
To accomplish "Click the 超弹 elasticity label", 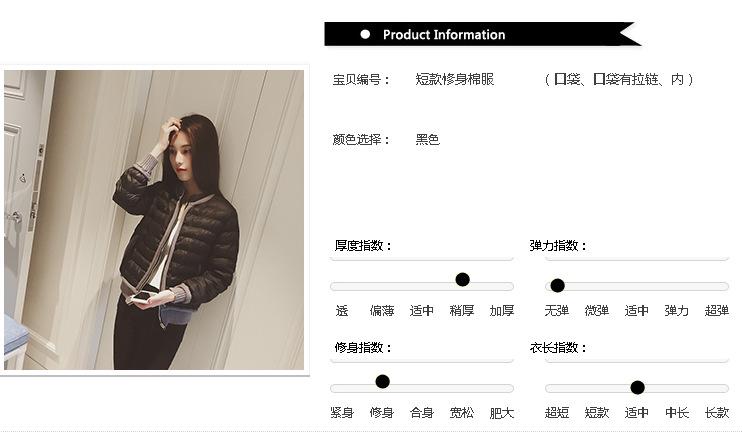I will (x=716, y=310).
